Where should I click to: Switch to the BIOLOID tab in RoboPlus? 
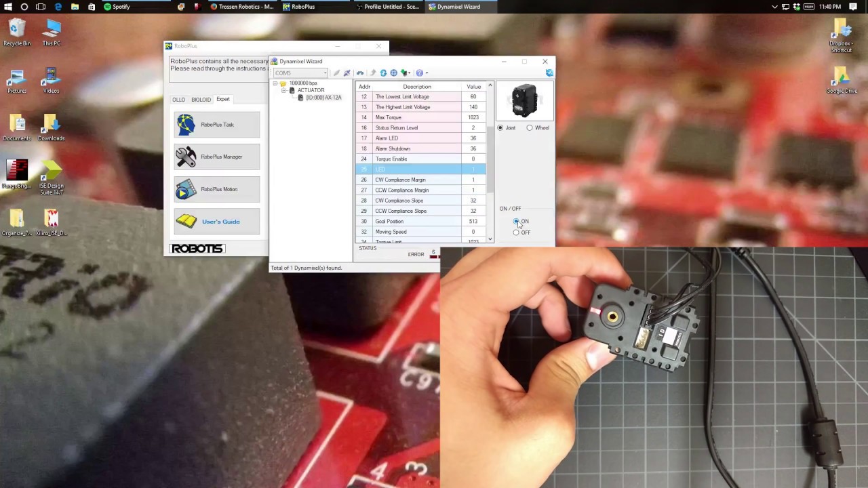coord(201,100)
